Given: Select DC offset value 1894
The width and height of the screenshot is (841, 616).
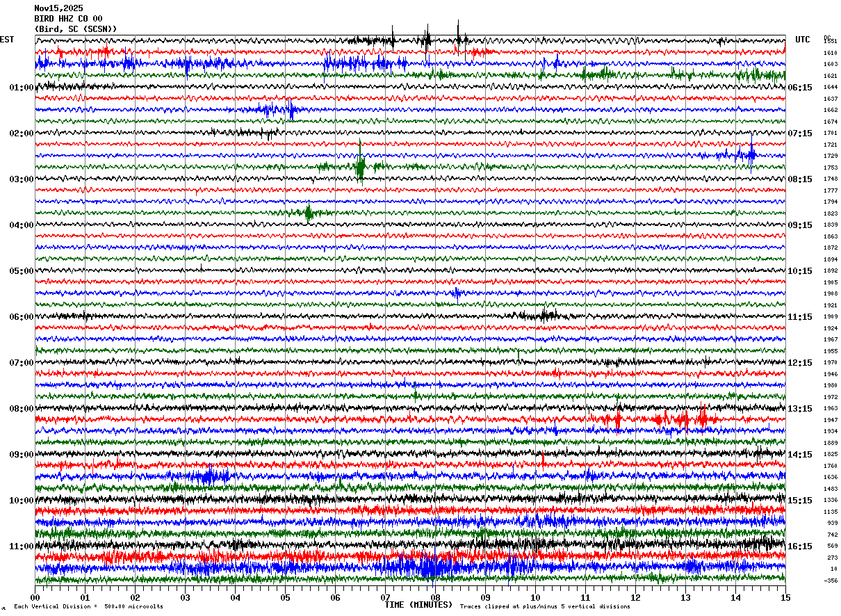Looking at the screenshot, I should [x=831, y=259].
